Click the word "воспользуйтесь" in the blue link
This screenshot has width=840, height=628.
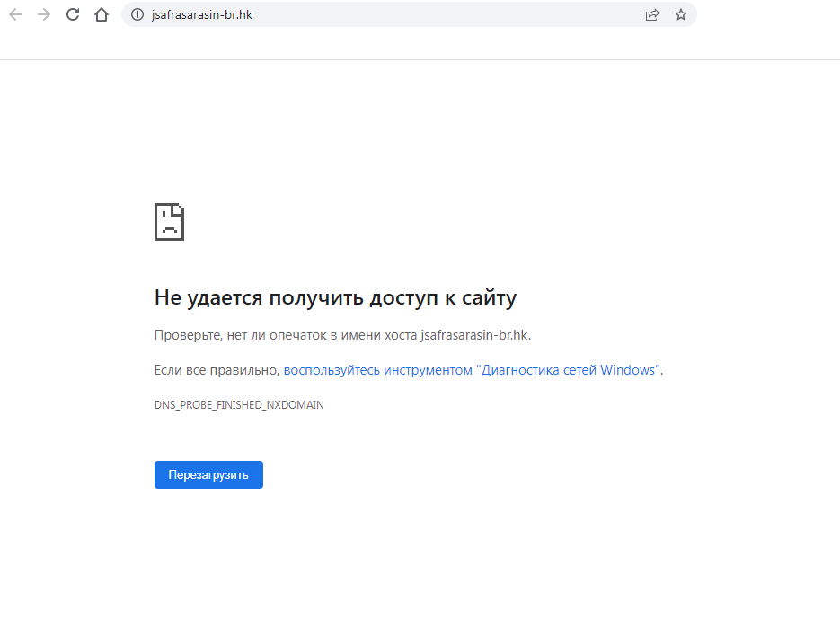332,370
